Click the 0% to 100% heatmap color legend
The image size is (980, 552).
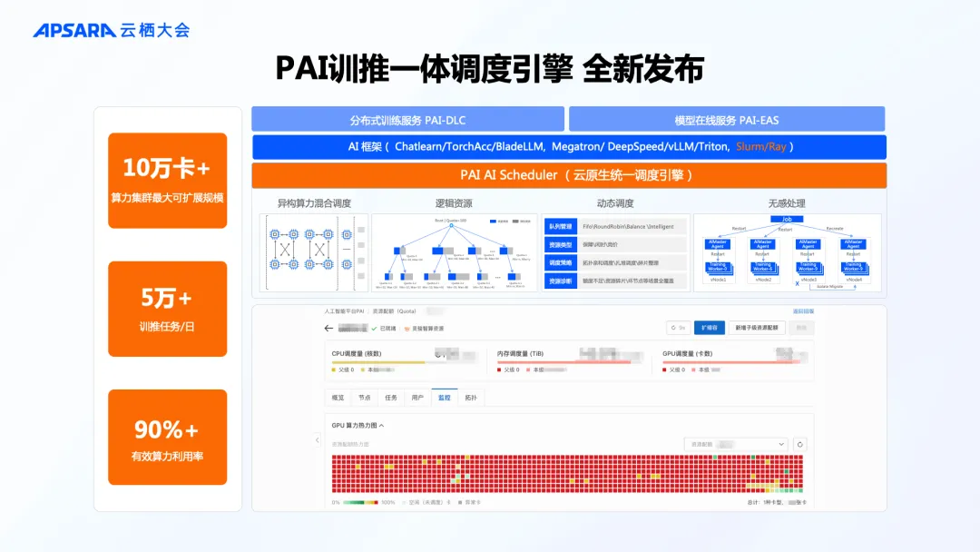click(x=363, y=503)
